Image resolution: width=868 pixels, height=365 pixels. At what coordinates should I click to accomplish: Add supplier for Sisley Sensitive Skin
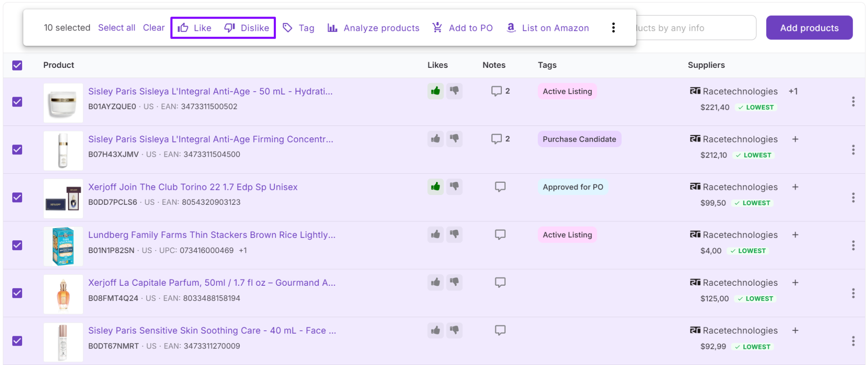click(795, 331)
